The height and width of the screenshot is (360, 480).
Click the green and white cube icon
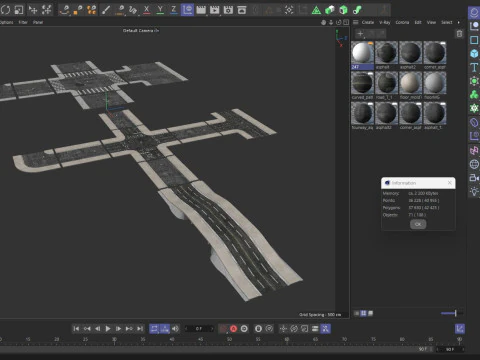tap(330, 10)
